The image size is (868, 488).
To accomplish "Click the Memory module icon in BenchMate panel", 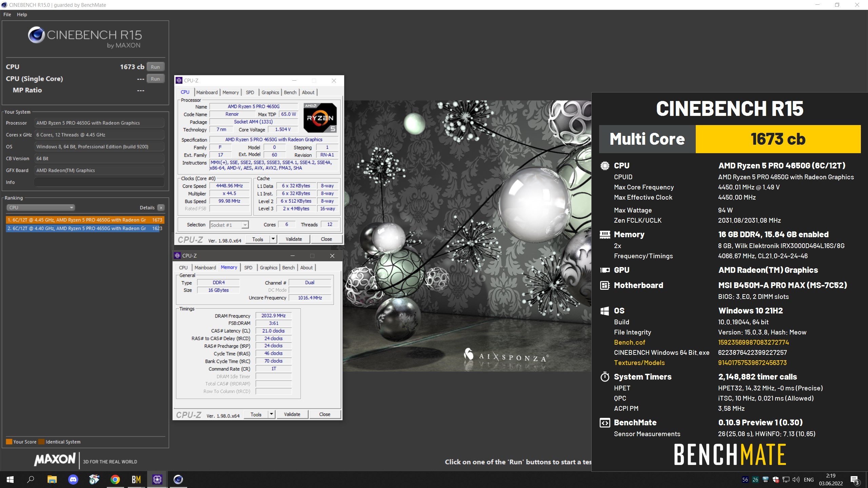I will click(x=605, y=235).
